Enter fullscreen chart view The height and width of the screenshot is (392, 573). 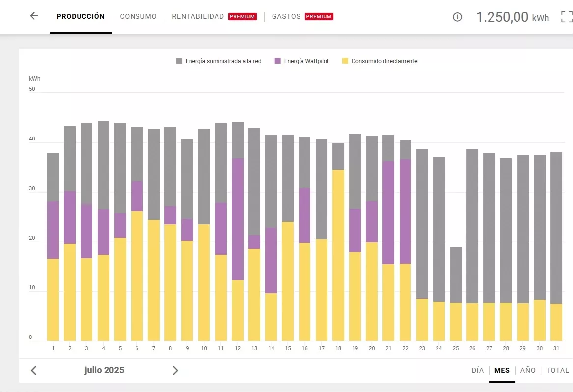click(x=566, y=17)
